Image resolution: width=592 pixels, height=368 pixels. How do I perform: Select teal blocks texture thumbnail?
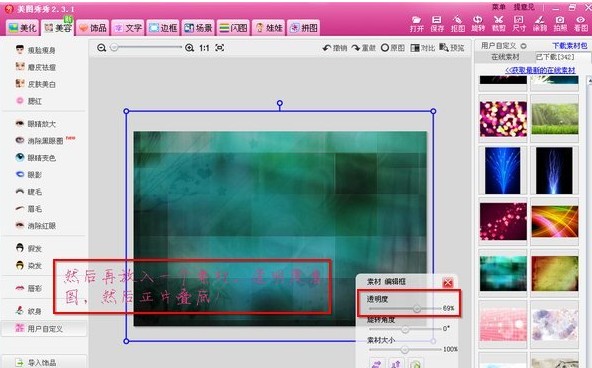tap(503, 273)
